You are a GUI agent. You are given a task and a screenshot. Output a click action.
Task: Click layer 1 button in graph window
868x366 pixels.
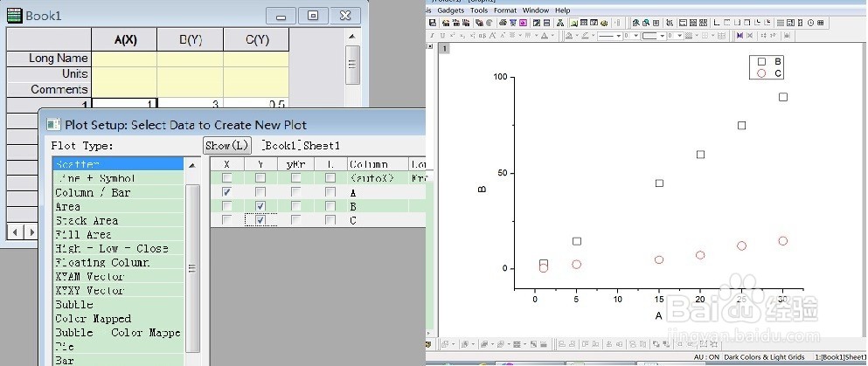(x=444, y=48)
